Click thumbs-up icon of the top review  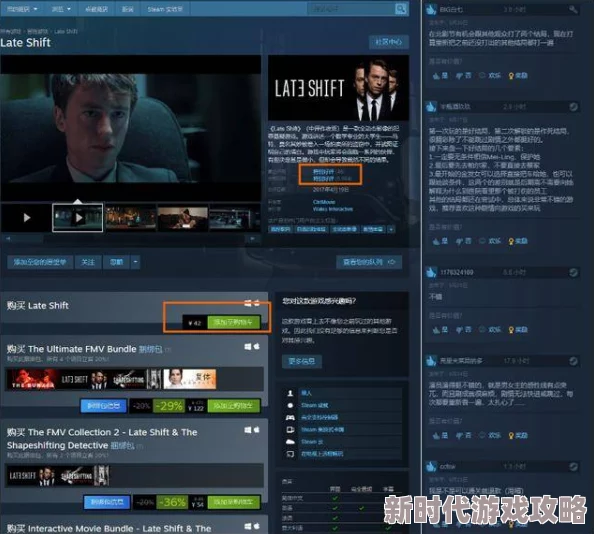[x=431, y=9]
